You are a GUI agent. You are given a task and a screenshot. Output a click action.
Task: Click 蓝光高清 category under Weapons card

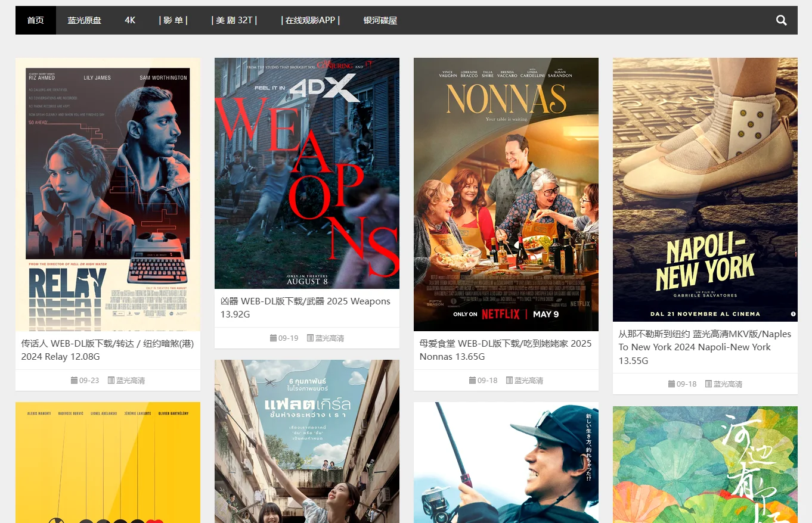tap(330, 338)
